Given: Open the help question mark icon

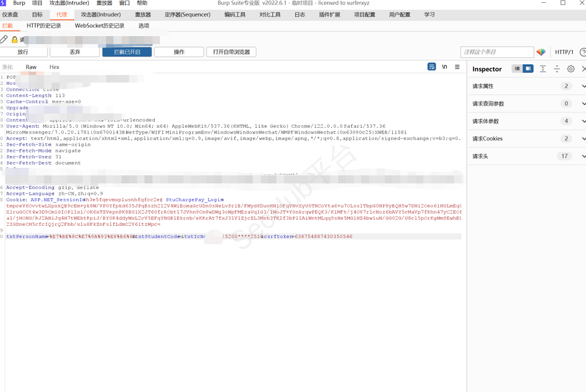Looking at the screenshot, I should click(583, 52).
